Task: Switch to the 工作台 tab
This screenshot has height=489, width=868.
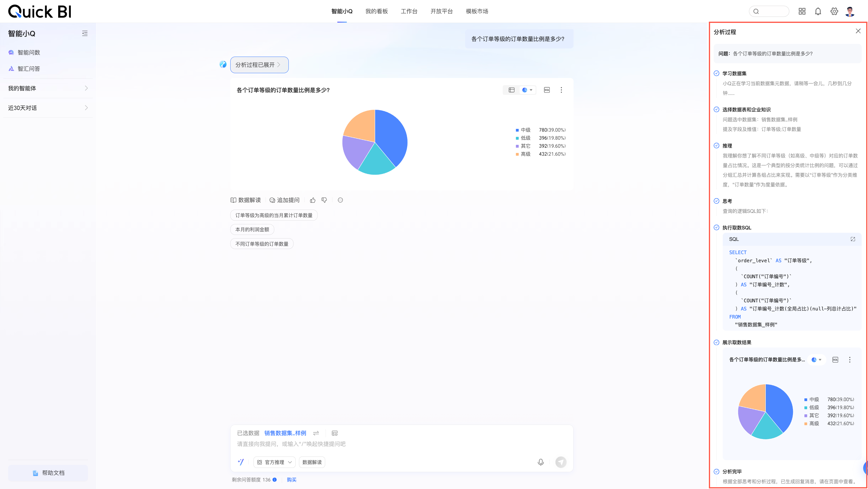Action: (x=409, y=11)
